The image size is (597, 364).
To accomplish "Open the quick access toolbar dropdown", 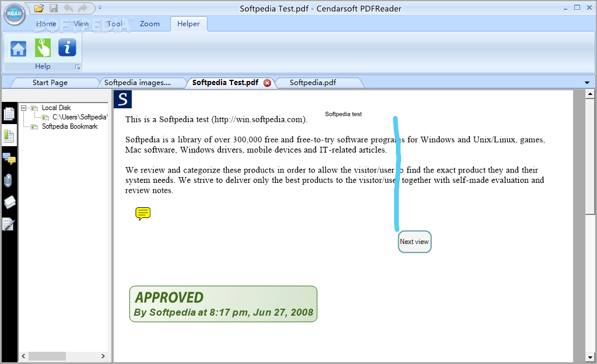I will (100, 8).
